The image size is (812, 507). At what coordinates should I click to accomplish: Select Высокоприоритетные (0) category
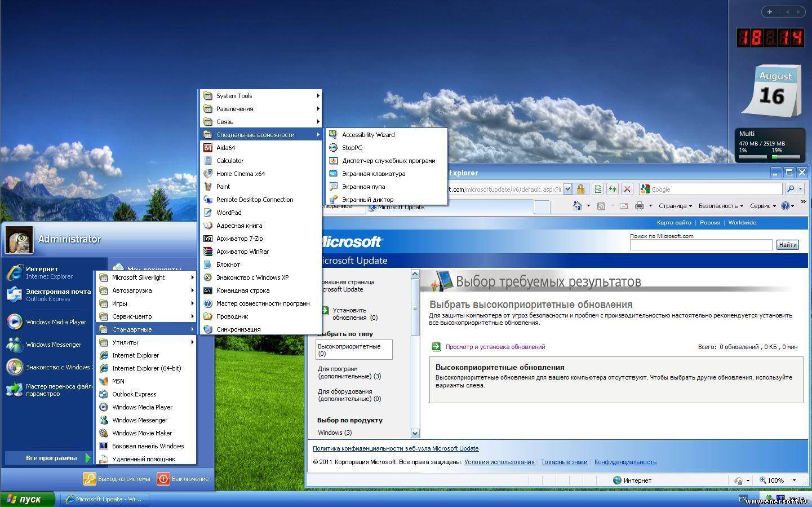pos(354,350)
